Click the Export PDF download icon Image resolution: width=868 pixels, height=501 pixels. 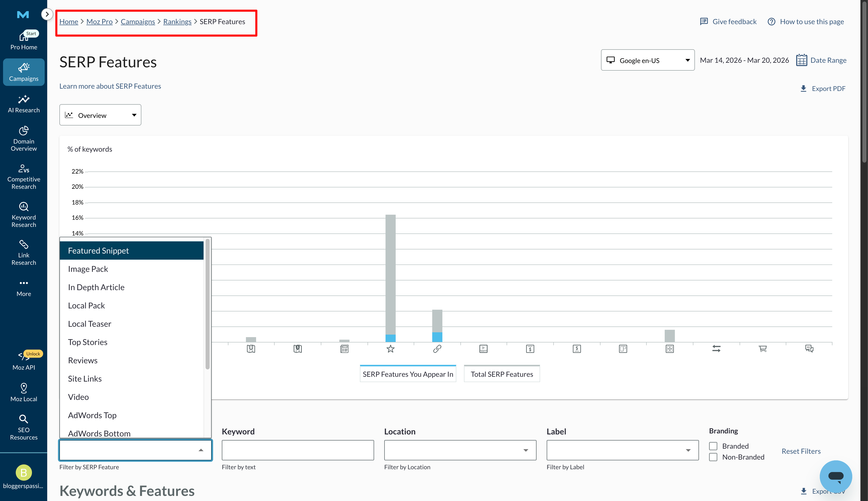pos(804,88)
